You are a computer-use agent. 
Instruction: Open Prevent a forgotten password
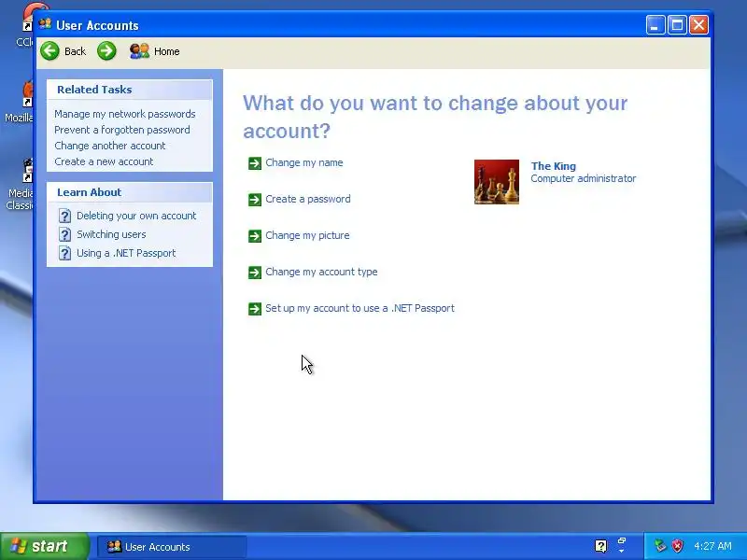122,130
